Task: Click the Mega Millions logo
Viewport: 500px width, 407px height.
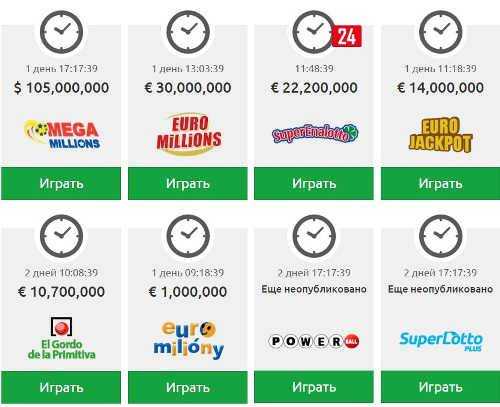Action: tap(62, 134)
